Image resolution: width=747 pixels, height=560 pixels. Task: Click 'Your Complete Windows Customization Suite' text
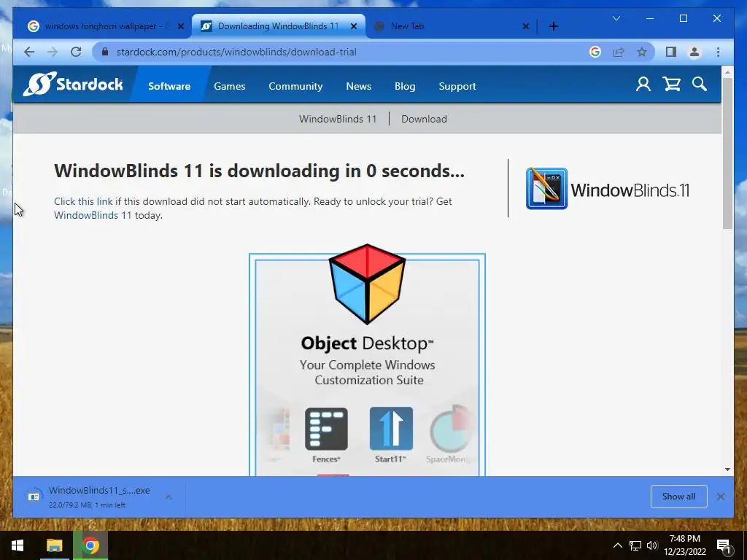click(x=368, y=373)
